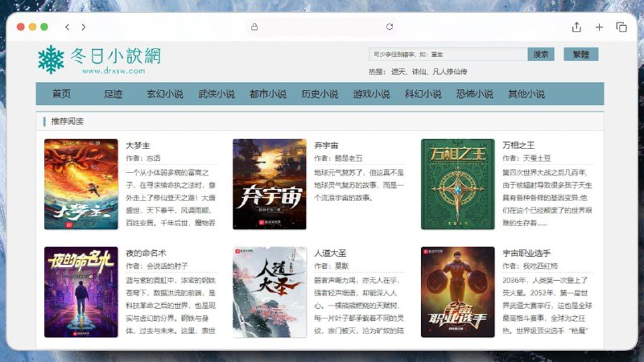Click author 会说话的肘子
The height and width of the screenshot is (362, 644).
[167, 266]
